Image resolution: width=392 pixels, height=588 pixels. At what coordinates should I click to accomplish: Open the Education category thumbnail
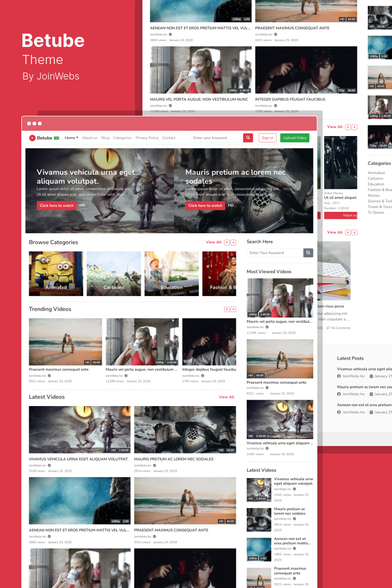pos(172,274)
